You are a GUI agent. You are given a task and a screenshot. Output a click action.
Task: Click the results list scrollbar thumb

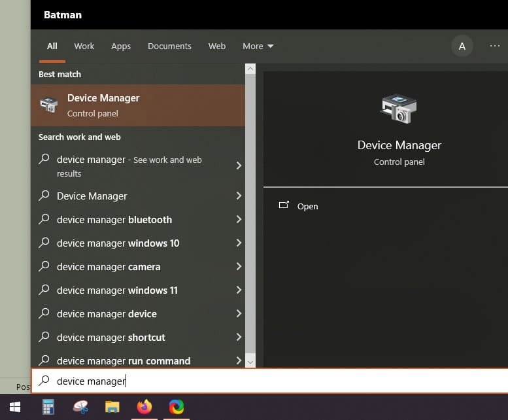[250, 213]
